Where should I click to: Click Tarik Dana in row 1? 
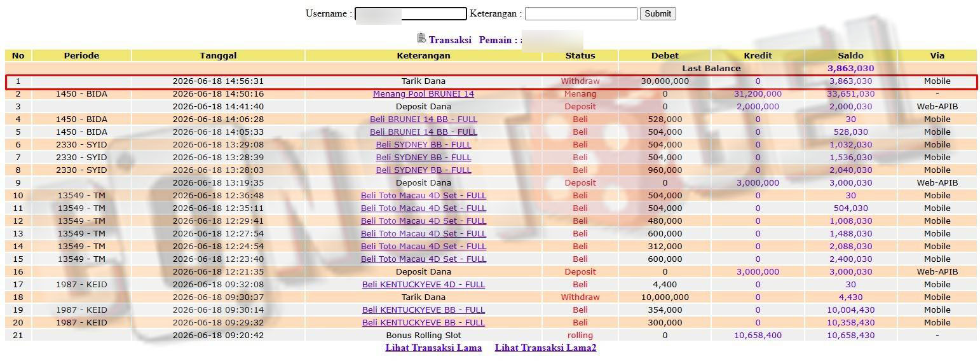(423, 81)
